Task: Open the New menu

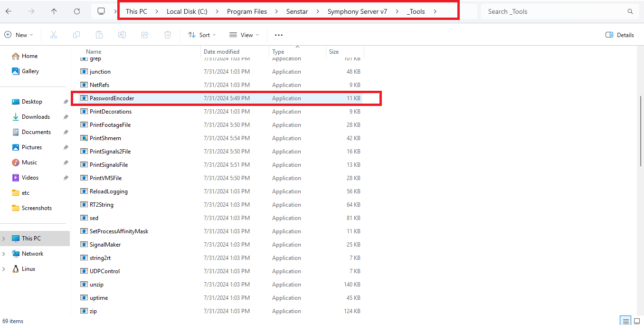Action: coord(19,34)
